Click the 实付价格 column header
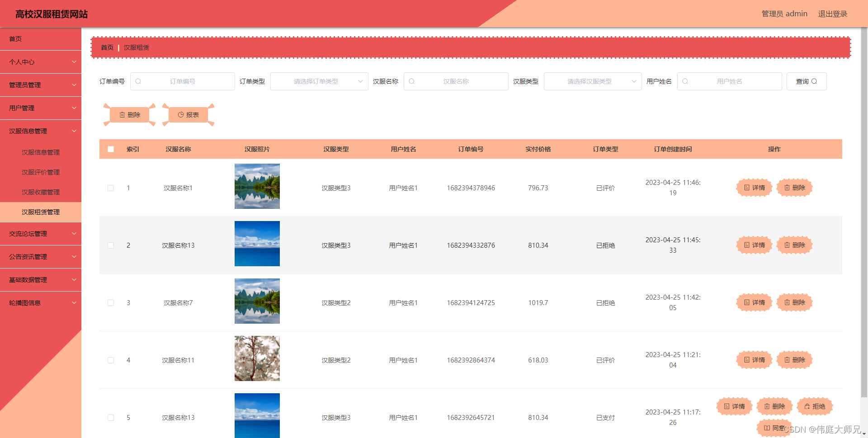868x438 pixels. 538,149
